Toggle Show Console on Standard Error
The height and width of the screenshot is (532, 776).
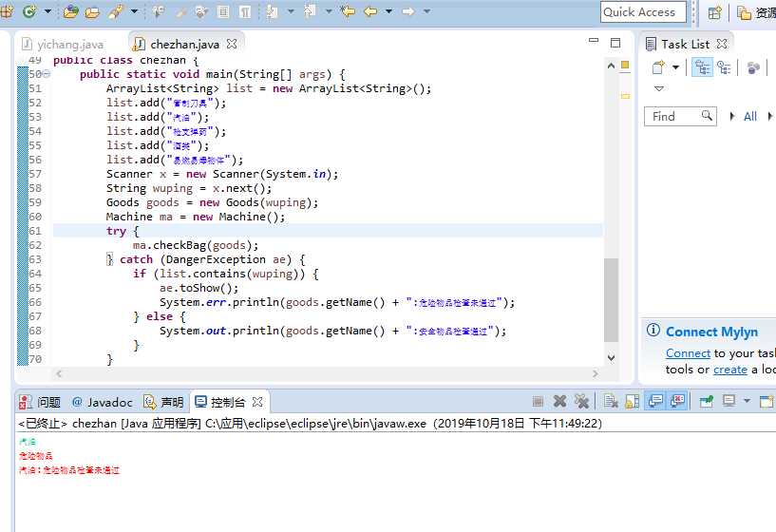pyautogui.click(x=678, y=401)
